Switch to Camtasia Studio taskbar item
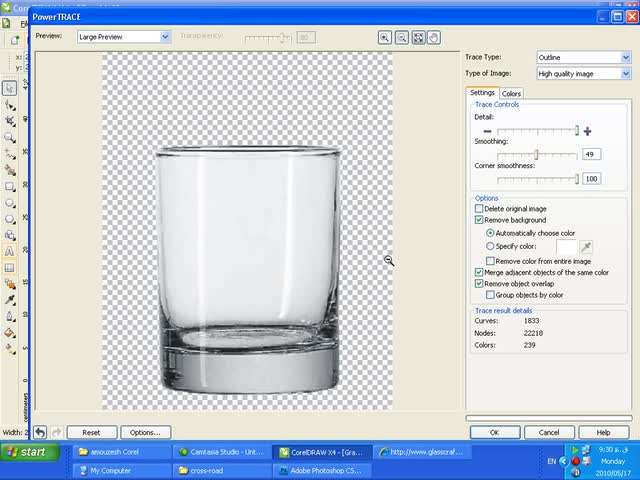The width and height of the screenshot is (640, 480). coord(223,452)
